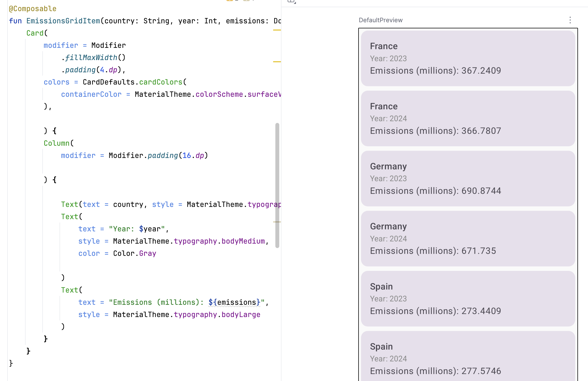Click the Card( composable call

(x=37, y=33)
